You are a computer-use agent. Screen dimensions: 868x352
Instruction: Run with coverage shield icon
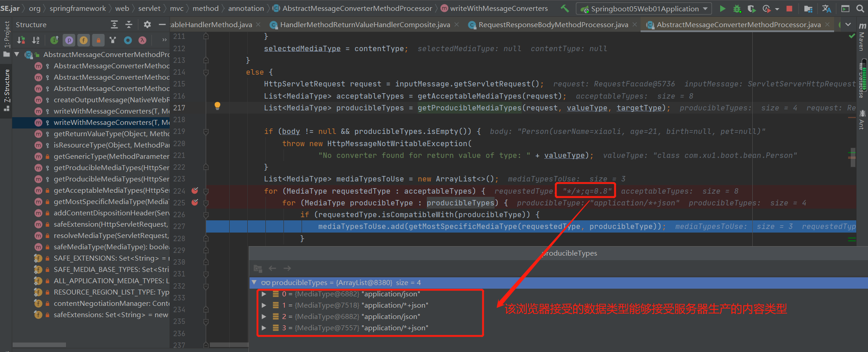751,8
